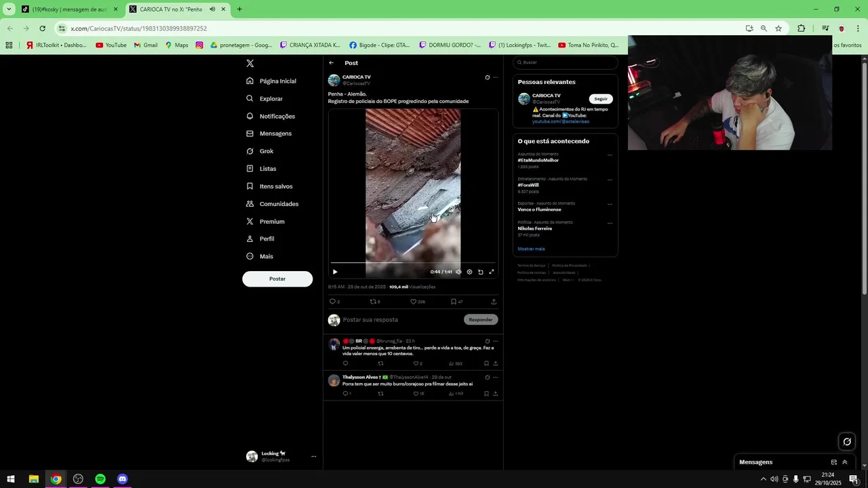The image size is (868, 488).
Task: Like the CARIOCA TV post
Action: (x=413, y=302)
